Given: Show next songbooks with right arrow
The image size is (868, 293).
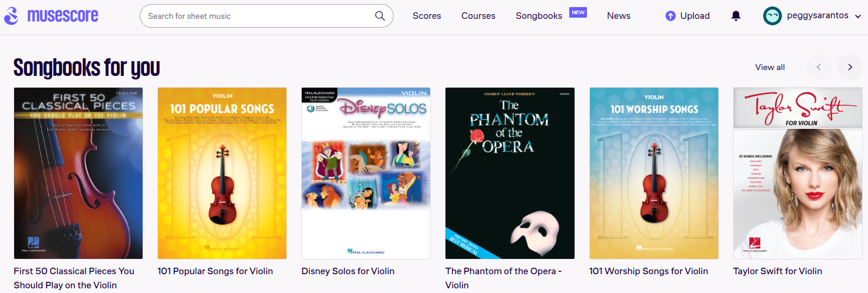Looking at the screenshot, I should [x=850, y=67].
